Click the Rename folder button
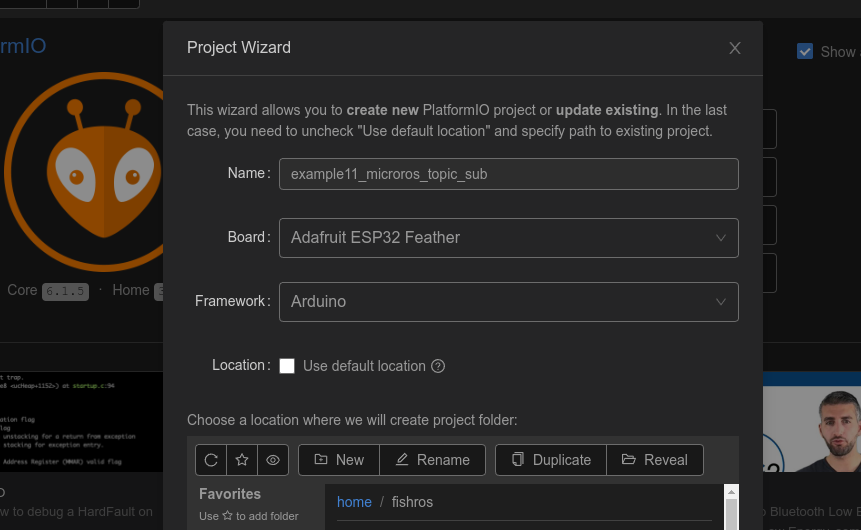The image size is (861, 530). coord(432,460)
